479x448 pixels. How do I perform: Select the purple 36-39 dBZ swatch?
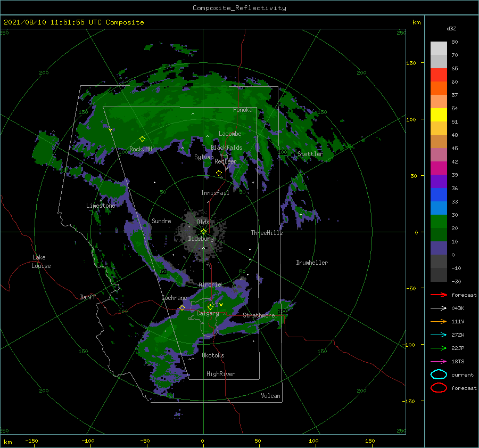click(439, 181)
